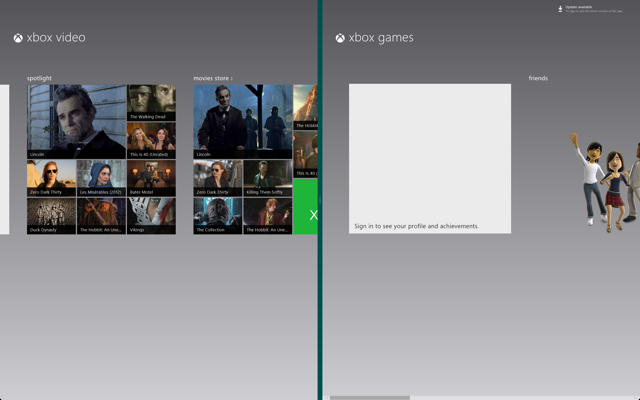640x400 pixels.
Task: Open Zero Dark Thirty in spotlight section
Action: (x=51, y=178)
